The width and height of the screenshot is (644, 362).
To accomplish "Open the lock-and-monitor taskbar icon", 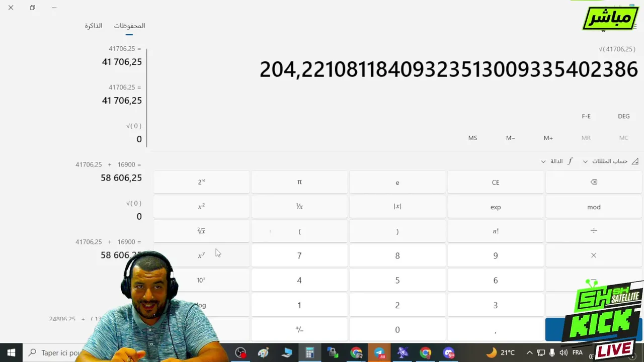I will tap(333, 353).
